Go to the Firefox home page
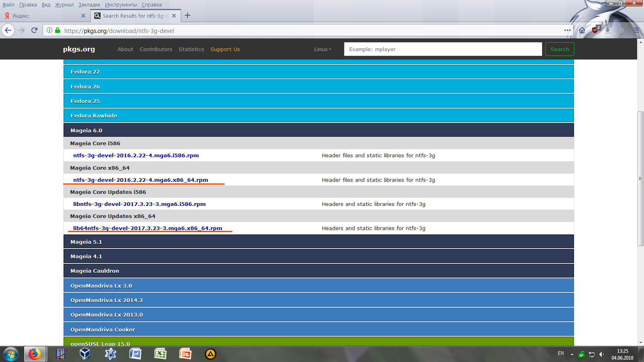The height and width of the screenshot is (362, 644). [582, 30]
